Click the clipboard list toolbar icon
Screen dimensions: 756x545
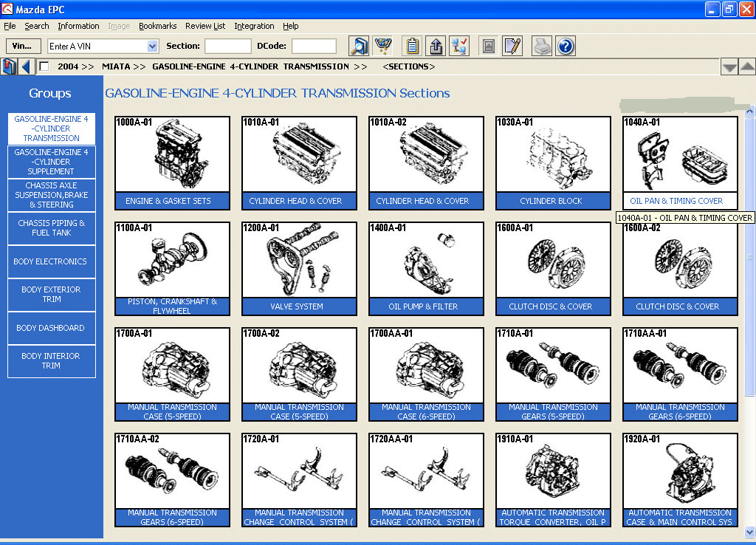(x=412, y=47)
